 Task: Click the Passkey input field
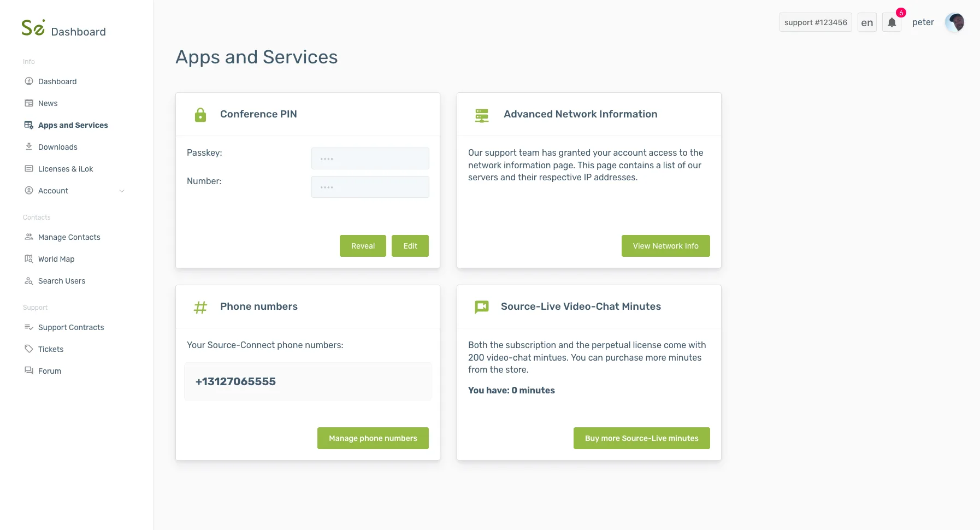[370, 158]
